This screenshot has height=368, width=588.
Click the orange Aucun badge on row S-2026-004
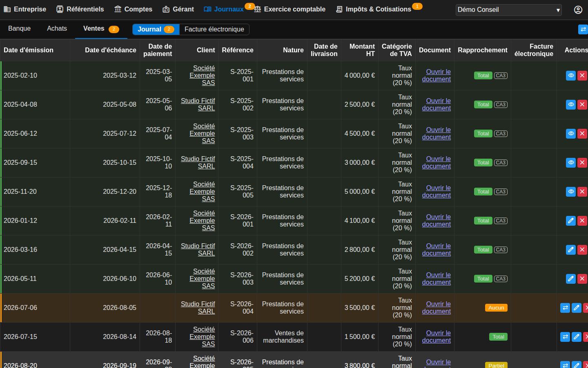point(496,308)
